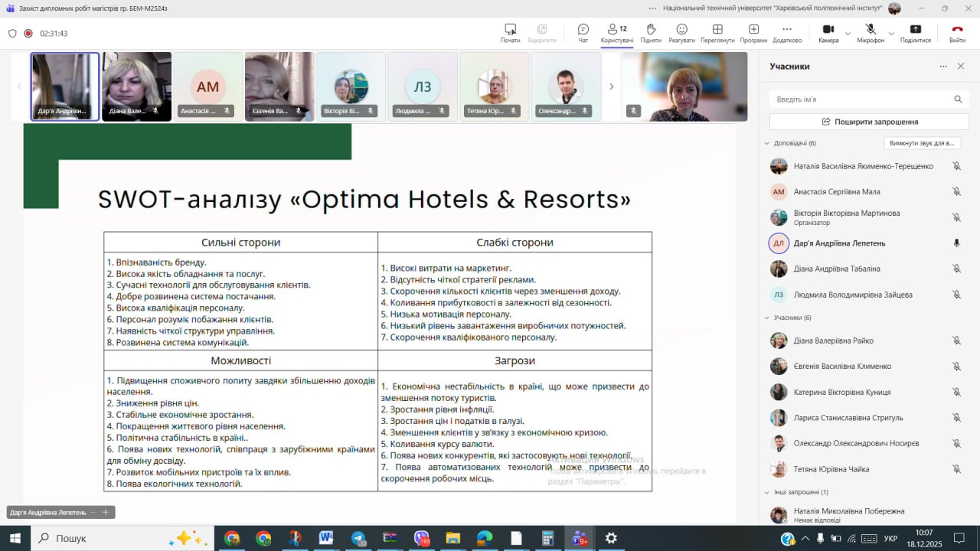Select the Користувачі (People) tab

click(x=616, y=32)
